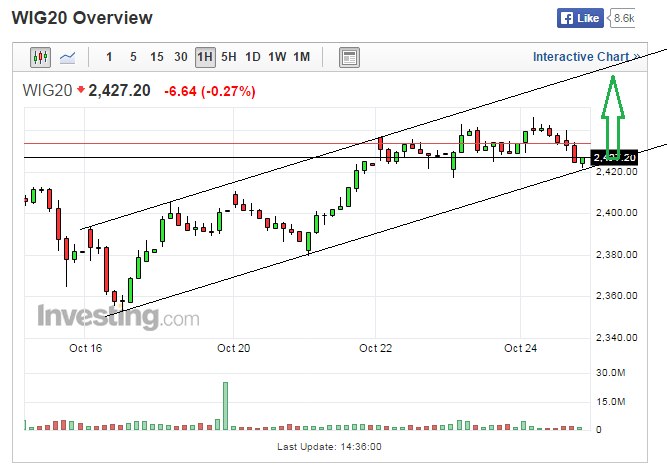
Task: Switch to 30 minute interval
Action: pyautogui.click(x=181, y=57)
